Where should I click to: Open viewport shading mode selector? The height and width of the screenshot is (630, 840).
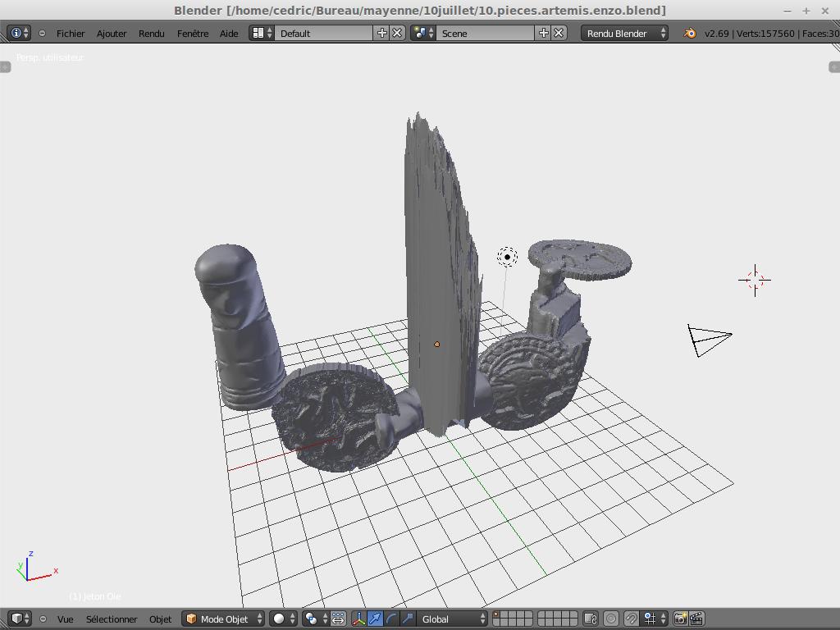click(x=284, y=619)
